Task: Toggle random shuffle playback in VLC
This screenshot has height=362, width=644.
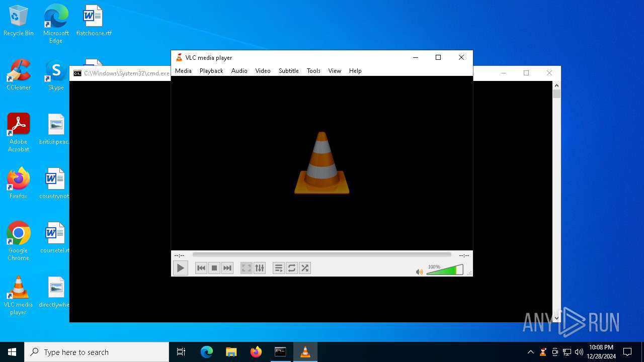Action: pos(305,268)
